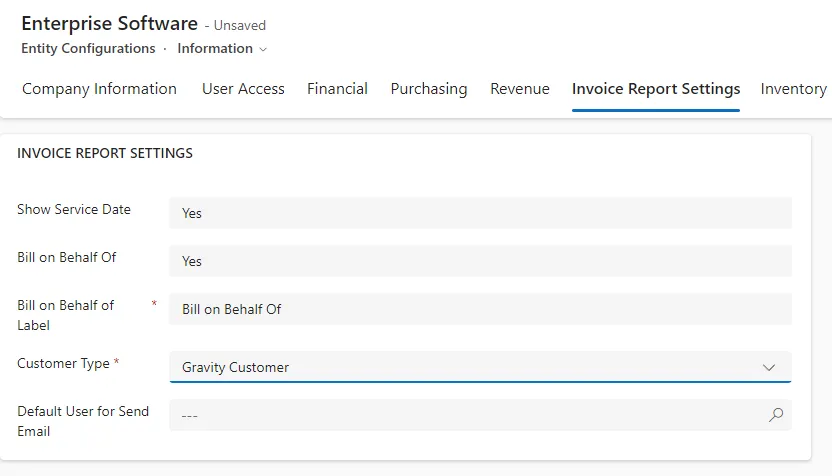
Task: Click the Information form name link
Action: [215, 48]
